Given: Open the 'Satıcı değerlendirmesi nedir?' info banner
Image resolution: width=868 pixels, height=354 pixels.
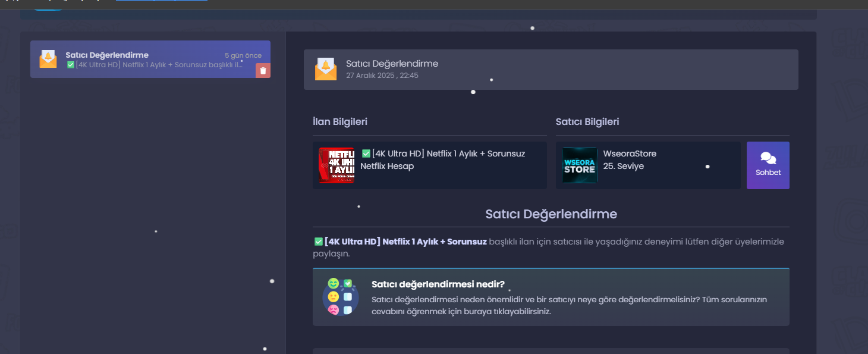Looking at the screenshot, I should [551, 297].
